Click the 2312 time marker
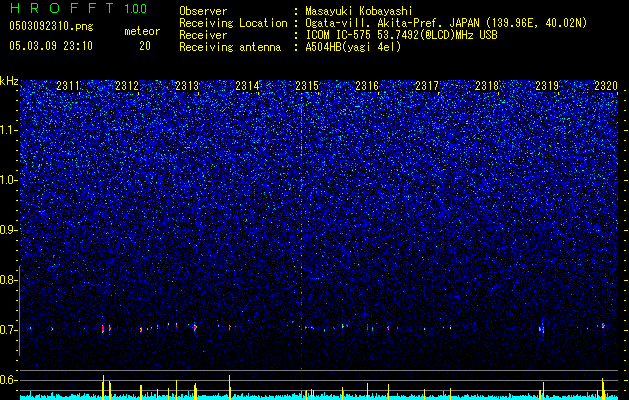Screen dimensions: 629x400 pyautogui.click(x=127, y=86)
